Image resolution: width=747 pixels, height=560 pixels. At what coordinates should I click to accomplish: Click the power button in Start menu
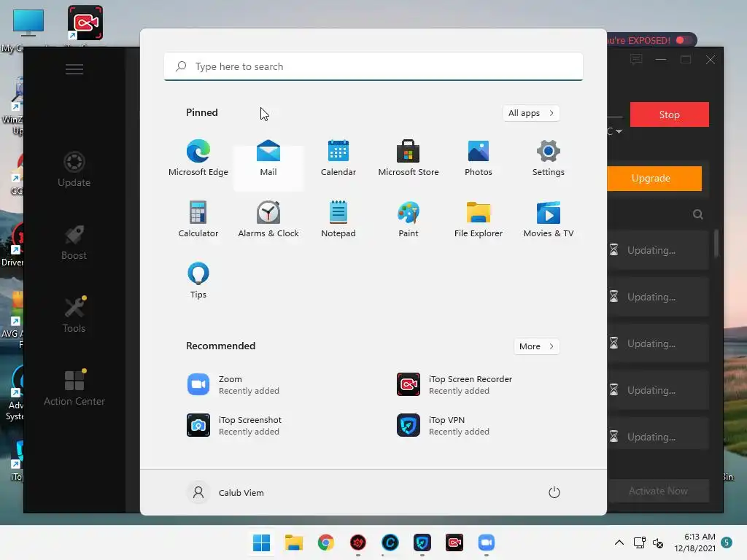click(x=554, y=492)
